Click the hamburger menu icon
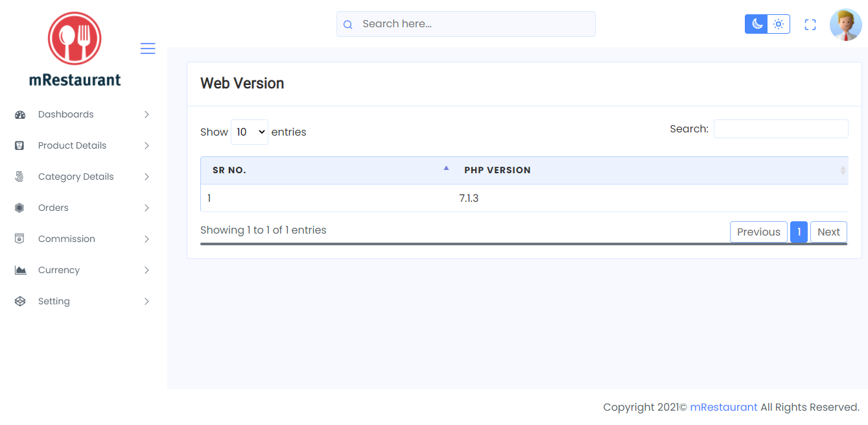Screen dimensions: 868x425 pos(148,49)
